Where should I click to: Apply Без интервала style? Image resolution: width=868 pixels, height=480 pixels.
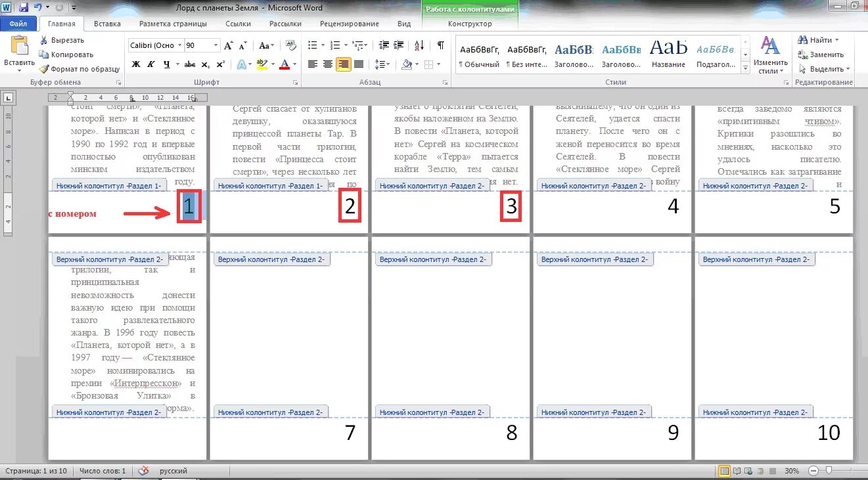527,55
